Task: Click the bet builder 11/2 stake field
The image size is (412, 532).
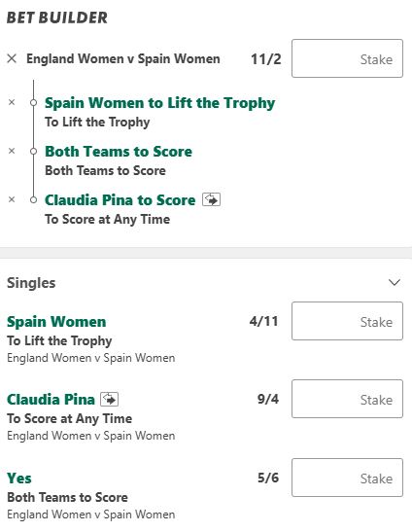Action: [347, 58]
